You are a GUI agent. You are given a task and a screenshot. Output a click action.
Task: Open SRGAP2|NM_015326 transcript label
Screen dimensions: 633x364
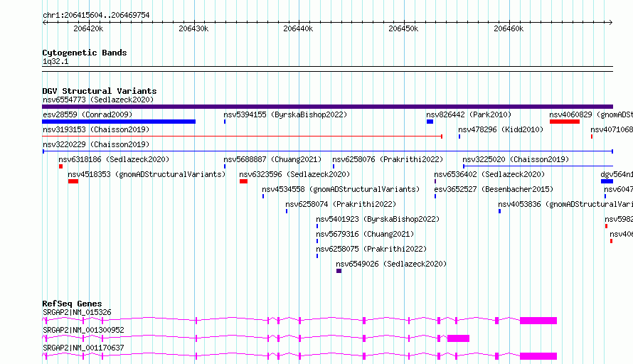77,312
